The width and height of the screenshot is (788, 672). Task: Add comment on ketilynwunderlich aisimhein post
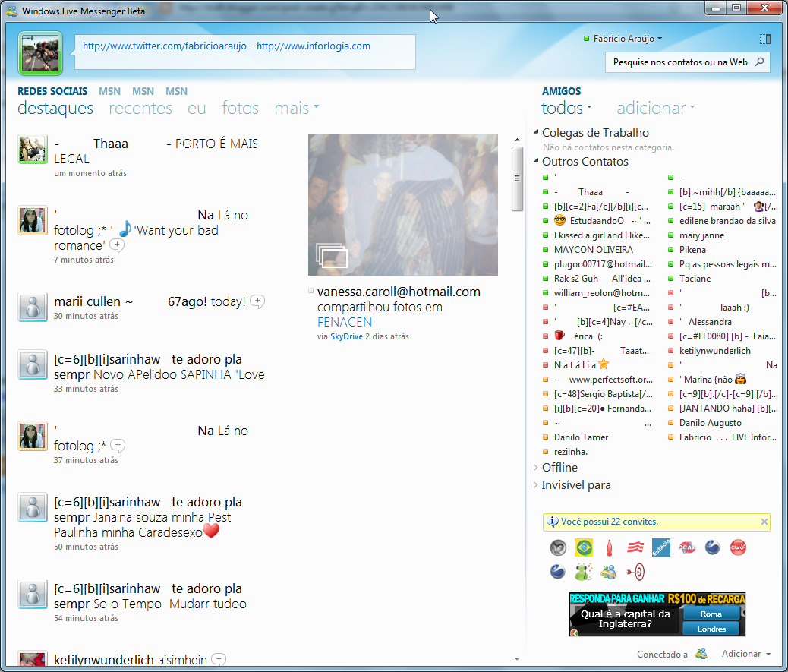[x=219, y=659]
